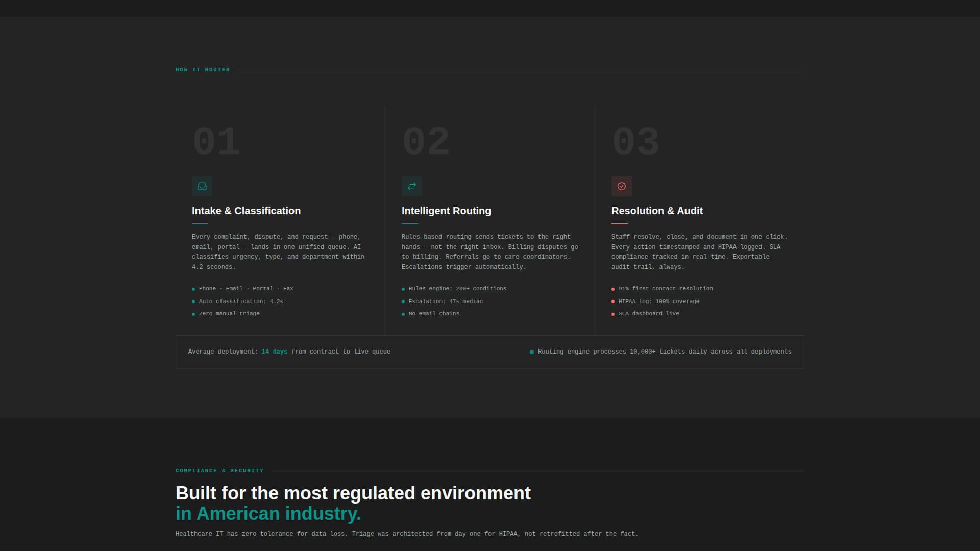Click the 'Routing engine processes 10,000+ tickets' status line
The width and height of the screenshot is (980, 551).
[x=660, y=352]
